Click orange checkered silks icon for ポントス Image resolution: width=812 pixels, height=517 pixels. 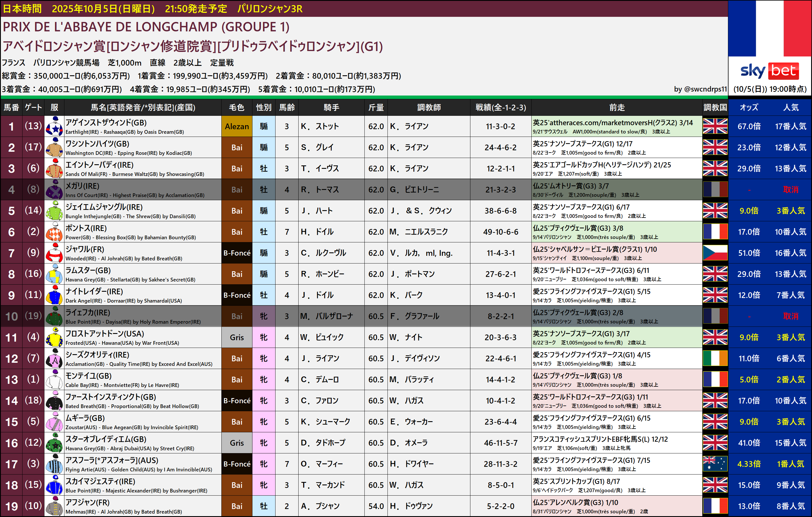[x=54, y=232]
